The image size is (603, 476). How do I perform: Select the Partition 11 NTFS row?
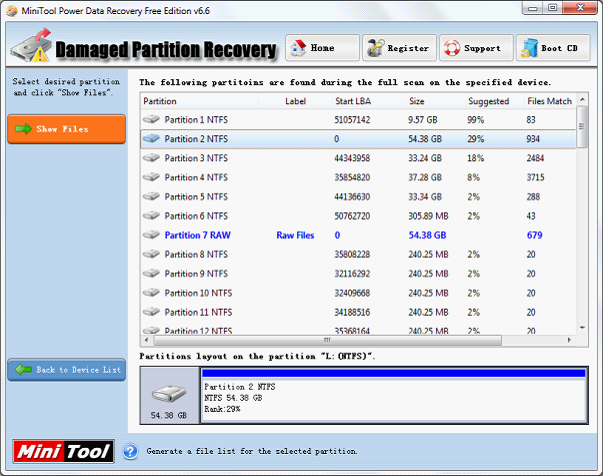(358, 312)
